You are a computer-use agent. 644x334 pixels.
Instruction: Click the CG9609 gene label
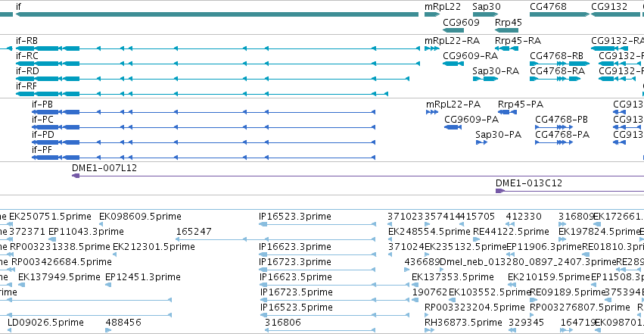461,22
